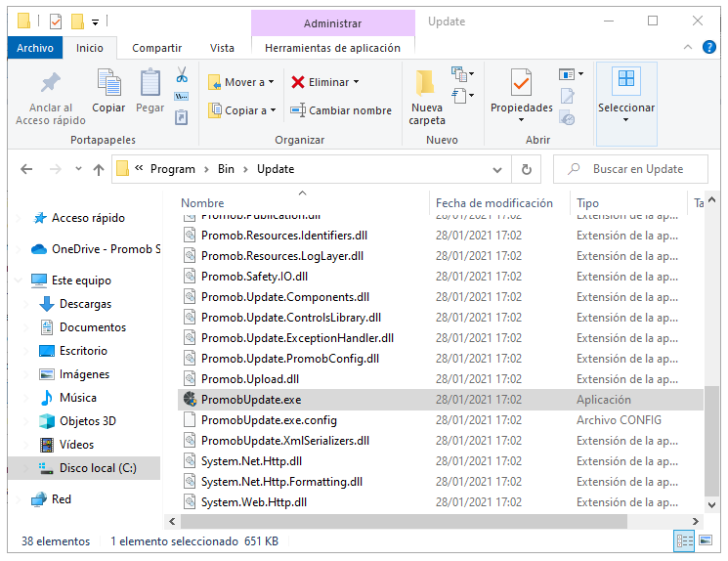Image resolution: width=728 pixels, height=561 pixels.
Task: Open the address bar history dropdown
Action: 497,169
